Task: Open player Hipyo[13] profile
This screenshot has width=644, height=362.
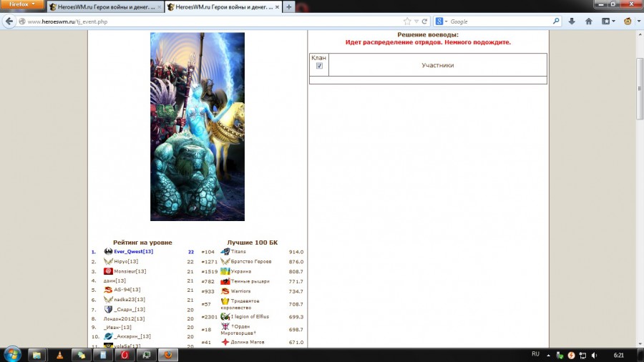Action: (x=126, y=261)
